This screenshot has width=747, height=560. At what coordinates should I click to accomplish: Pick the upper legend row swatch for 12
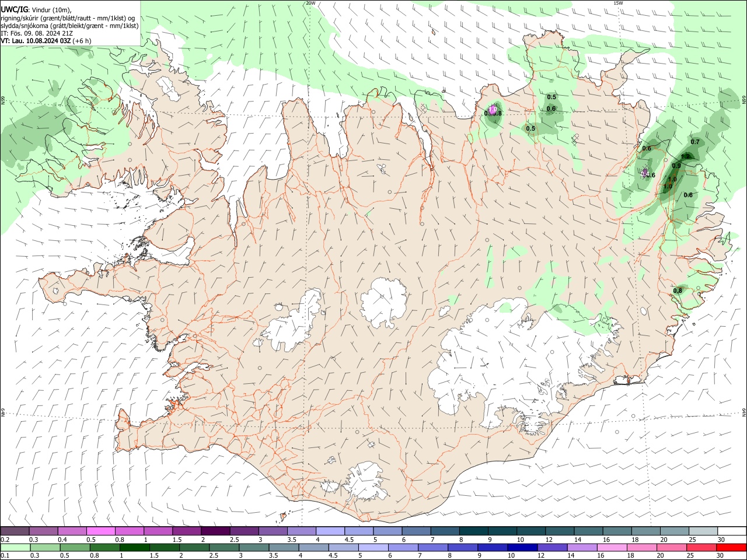pos(560,531)
